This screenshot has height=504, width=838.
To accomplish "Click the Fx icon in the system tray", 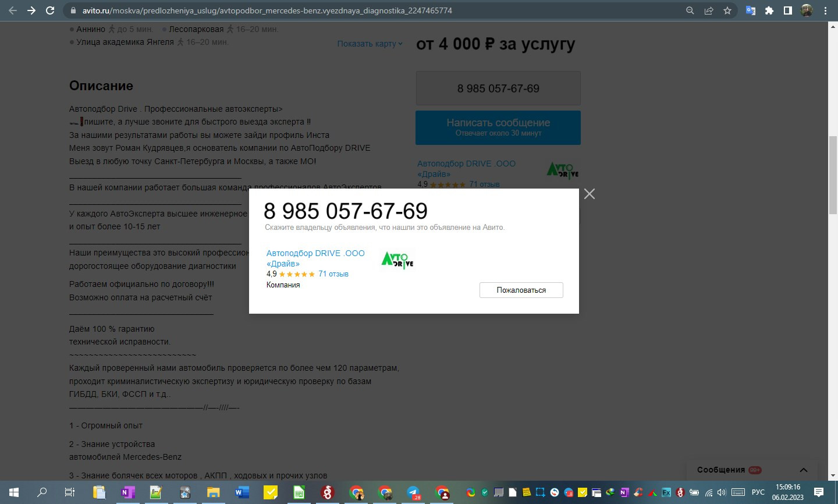I will click(666, 492).
